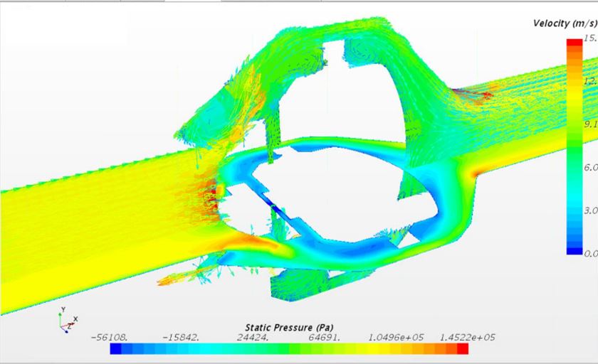Click the XYZ coordinate axis triad

(x=68, y=320)
